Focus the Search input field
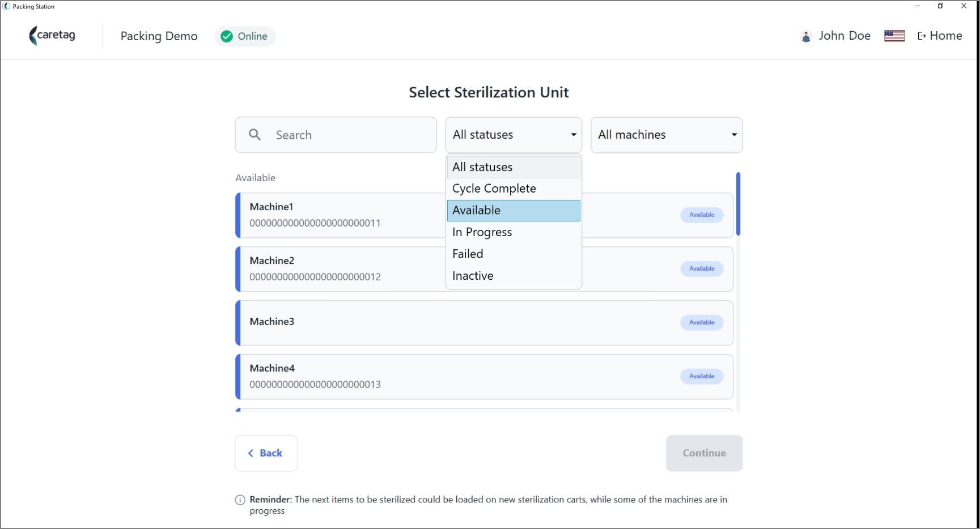Viewport: 980px width, 529px height. 336,135
